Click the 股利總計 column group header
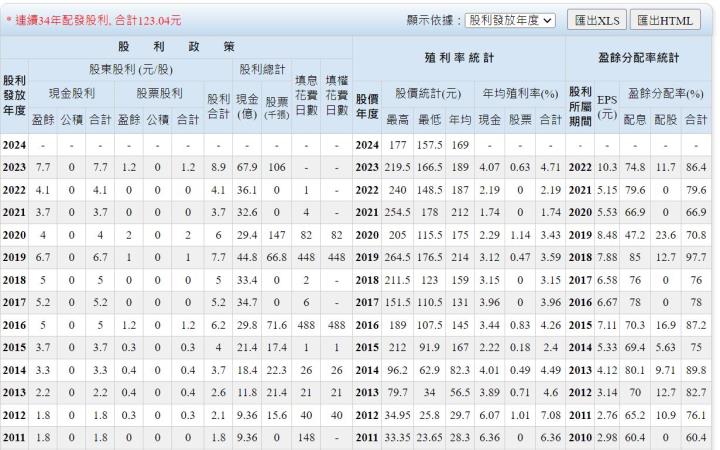The height and width of the screenshot is (450, 720). click(x=262, y=70)
